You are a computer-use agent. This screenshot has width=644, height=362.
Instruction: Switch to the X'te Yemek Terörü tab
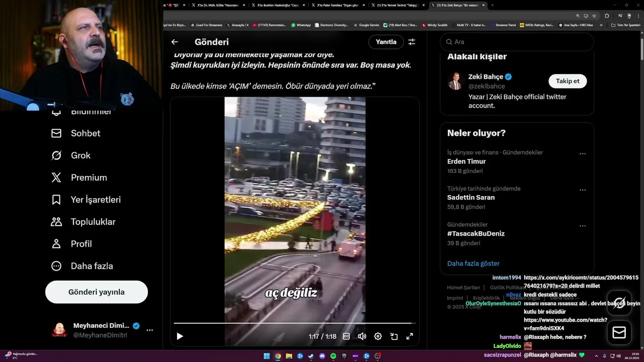397,5
